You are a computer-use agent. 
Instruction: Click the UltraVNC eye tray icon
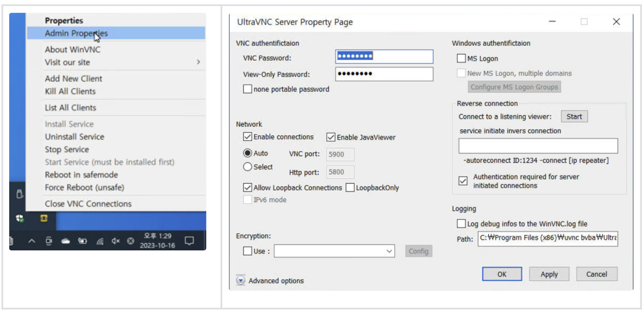tap(44, 218)
